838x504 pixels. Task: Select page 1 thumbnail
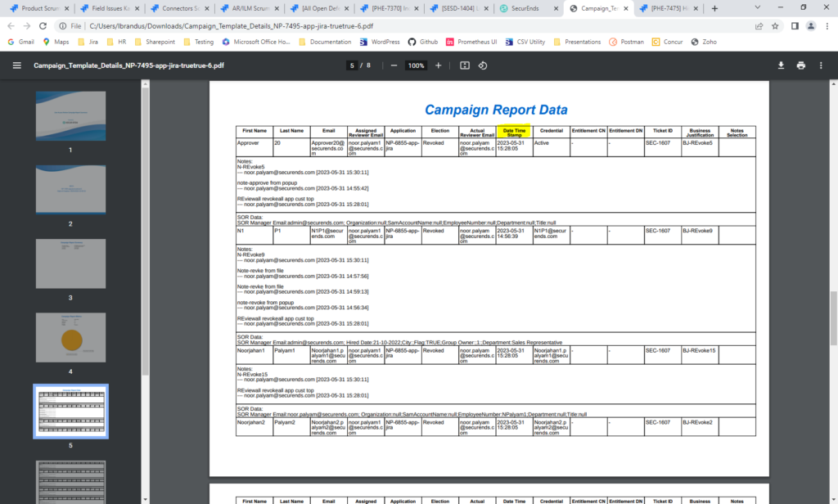70,116
